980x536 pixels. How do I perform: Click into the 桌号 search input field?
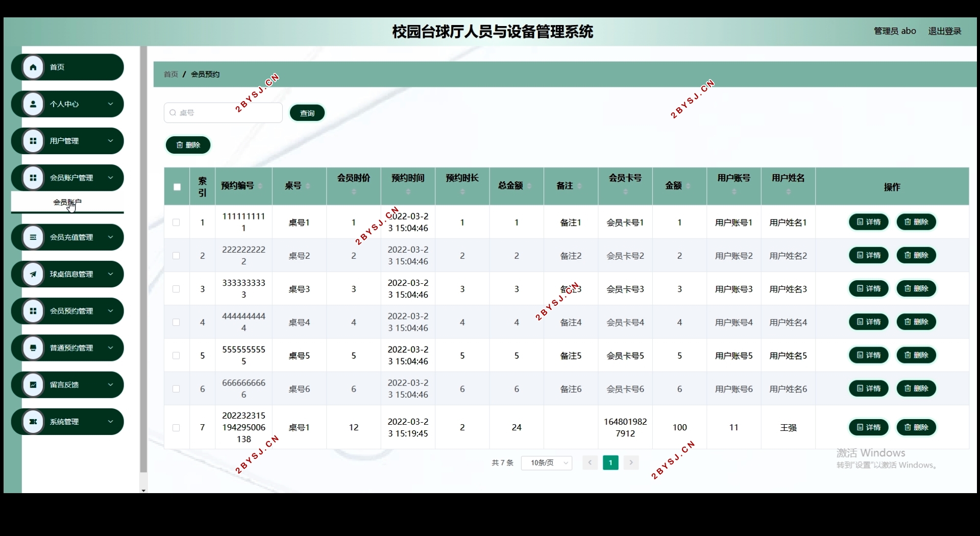pyautogui.click(x=223, y=113)
